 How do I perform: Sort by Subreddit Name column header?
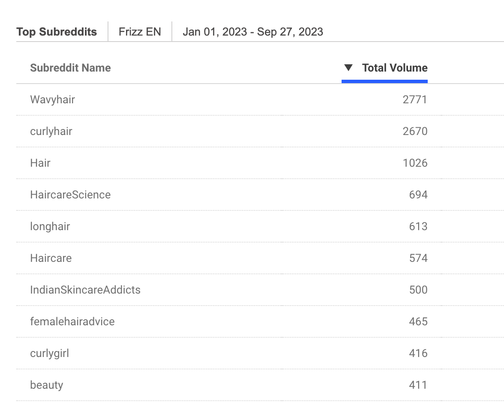coord(70,68)
